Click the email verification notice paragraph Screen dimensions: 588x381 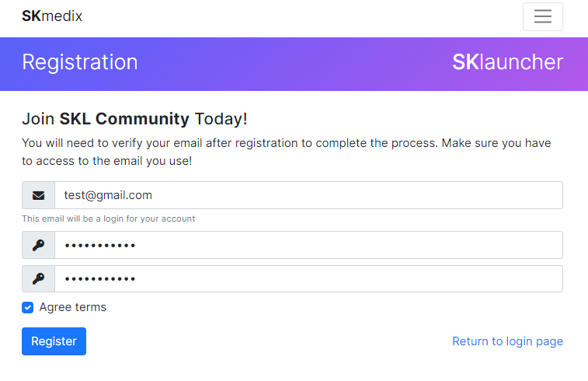pos(287,152)
